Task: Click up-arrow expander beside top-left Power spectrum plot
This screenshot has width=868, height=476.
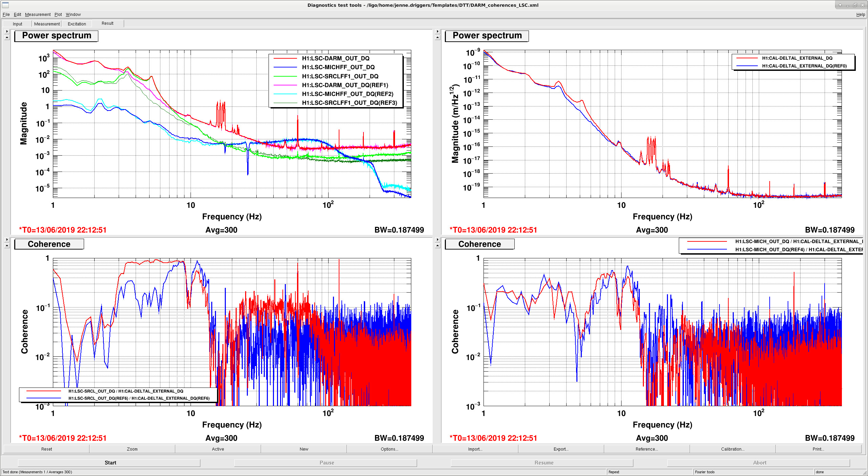Action: pos(7,37)
